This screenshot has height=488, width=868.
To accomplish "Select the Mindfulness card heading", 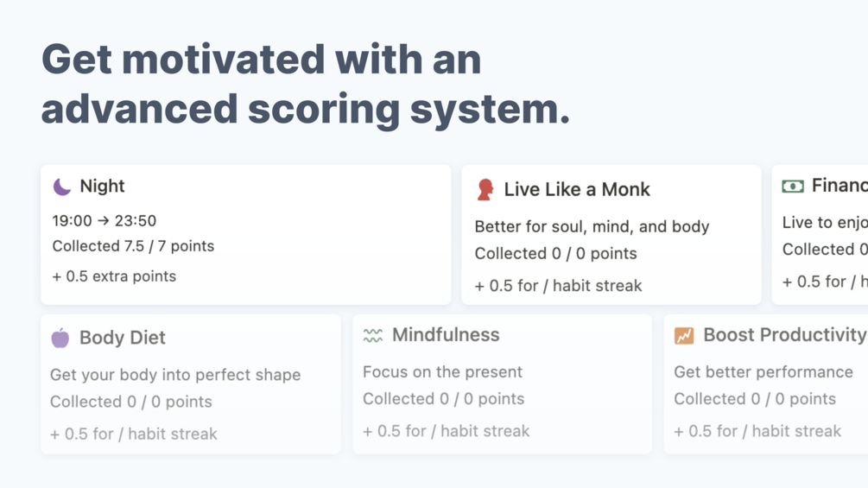I will (x=446, y=335).
